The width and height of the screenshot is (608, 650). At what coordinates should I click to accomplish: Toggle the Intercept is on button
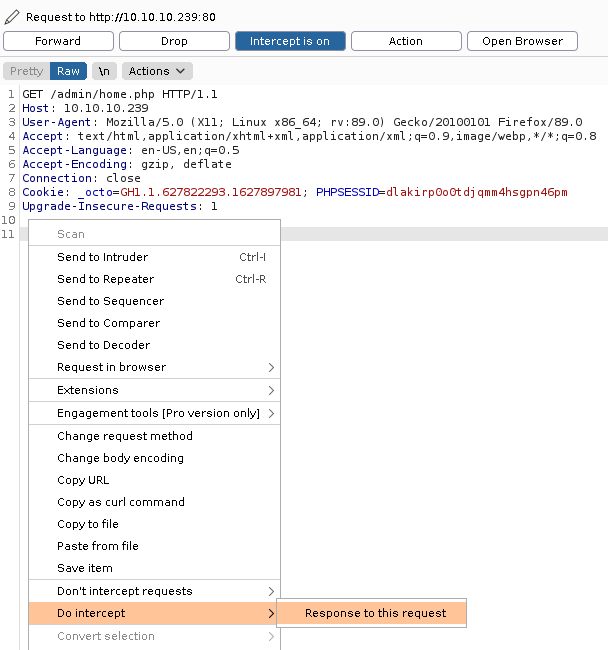point(290,41)
